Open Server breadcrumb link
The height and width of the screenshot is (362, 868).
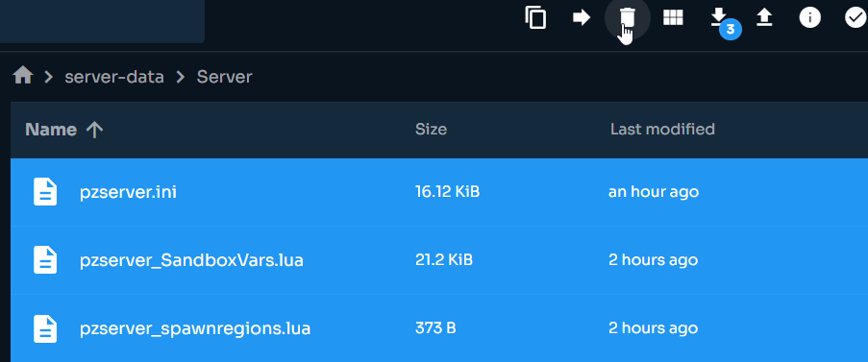tap(224, 76)
